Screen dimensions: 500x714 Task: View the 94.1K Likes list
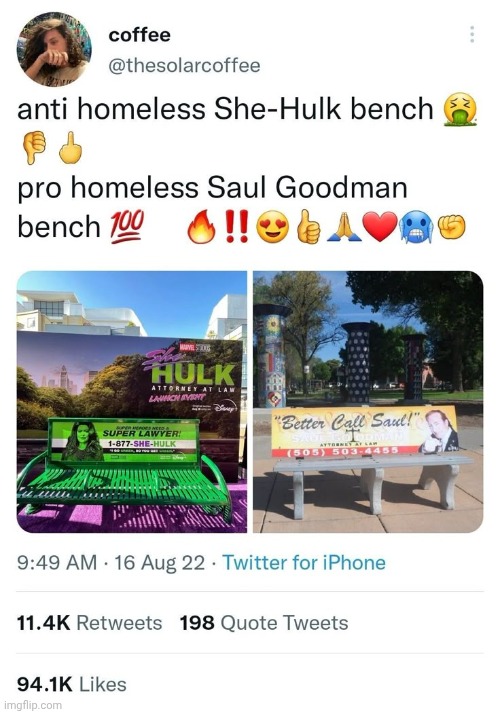pos(72,684)
